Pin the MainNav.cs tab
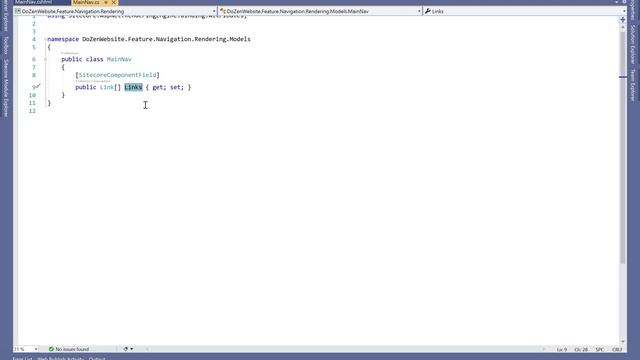 click(106, 2)
